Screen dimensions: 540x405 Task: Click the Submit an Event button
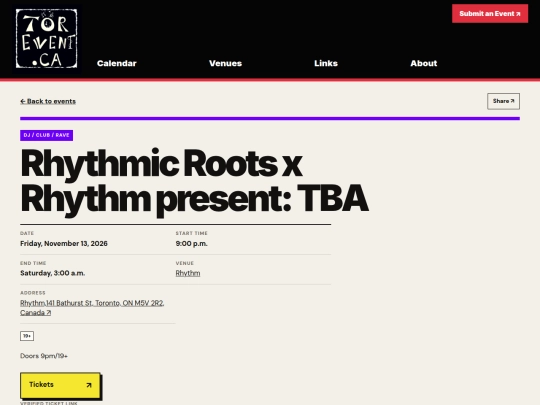point(490,14)
